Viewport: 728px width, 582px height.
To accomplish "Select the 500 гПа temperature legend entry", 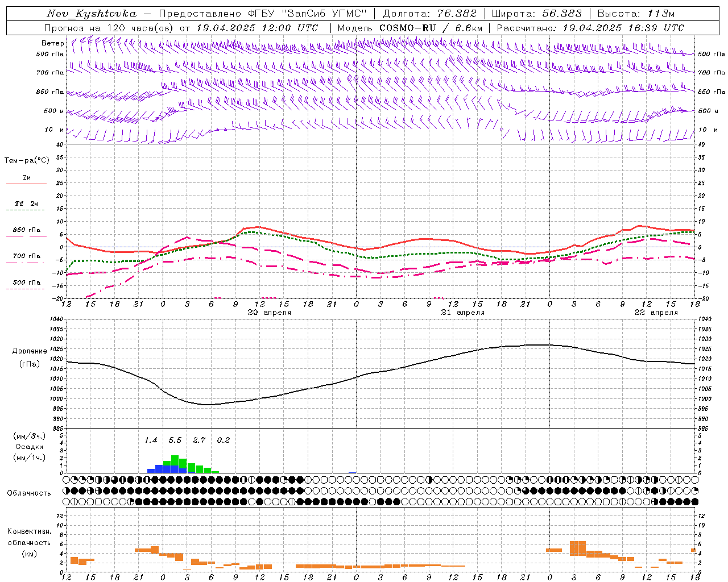I will pyautogui.click(x=27, y=282).
